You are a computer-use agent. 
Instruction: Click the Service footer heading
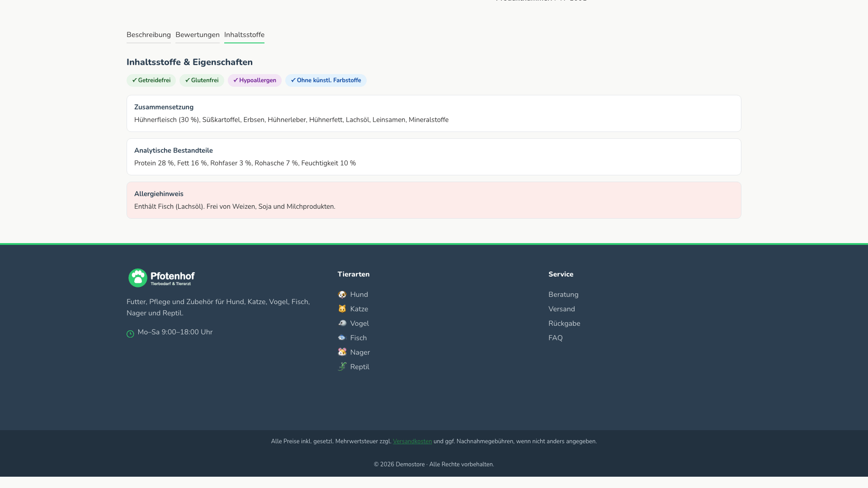click(561, 274)
